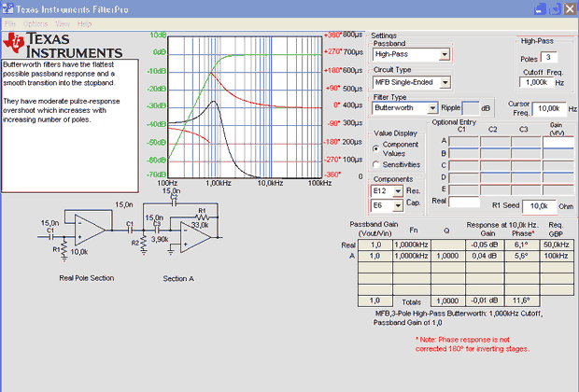Click the '-30dB' gain axis label

pyautogui.click(x=157, y=106)
